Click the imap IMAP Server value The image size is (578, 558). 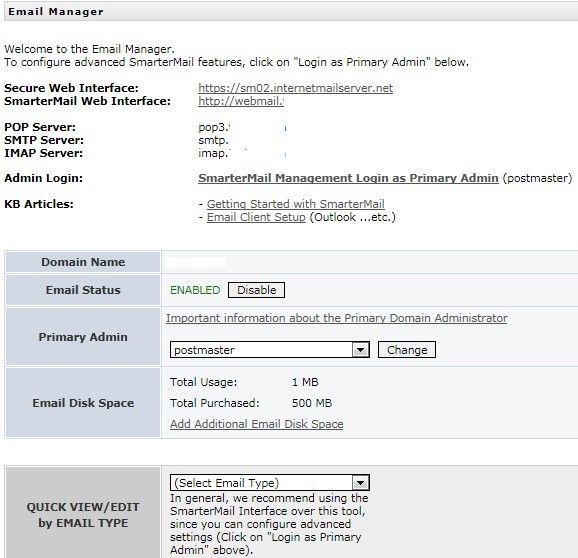pos(215,153)
